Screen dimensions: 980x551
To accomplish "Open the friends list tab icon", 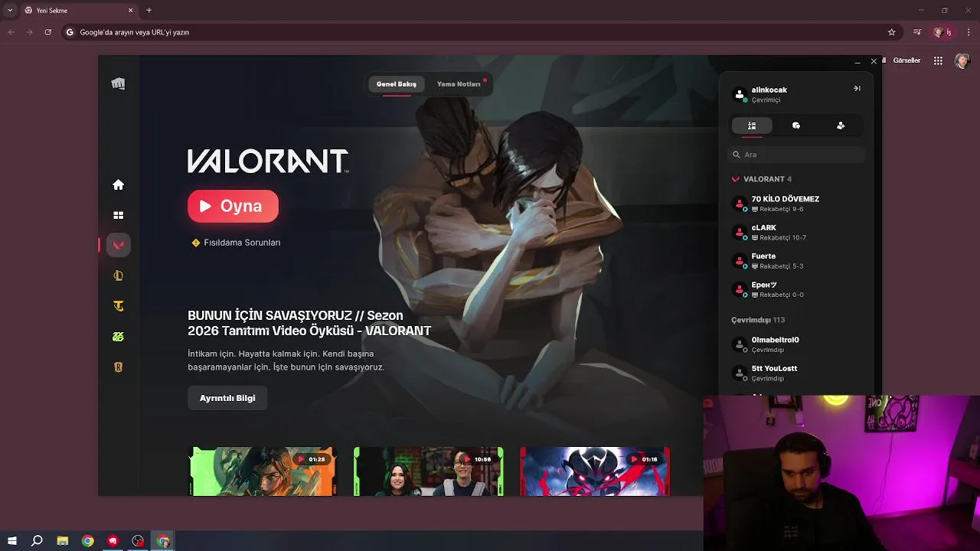I will pos(752,126).
